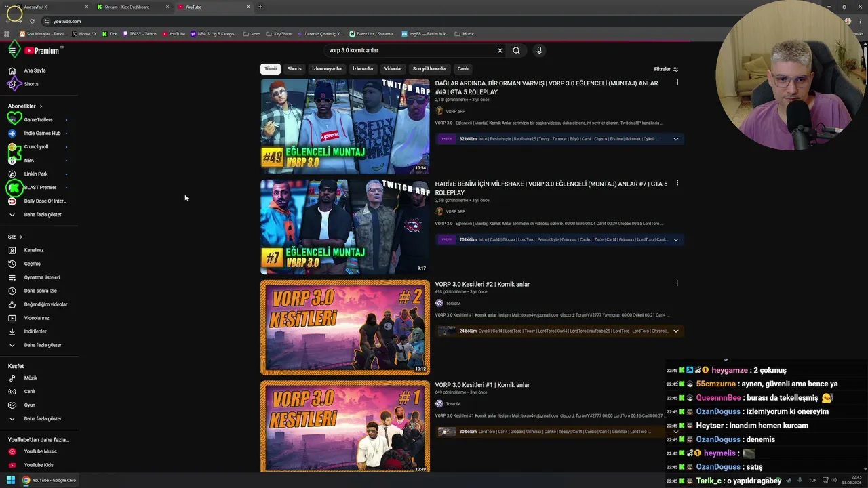The image size is (868, 488).
Task: Open the Twitch bookmark TEASY
Action: [140, 34]
